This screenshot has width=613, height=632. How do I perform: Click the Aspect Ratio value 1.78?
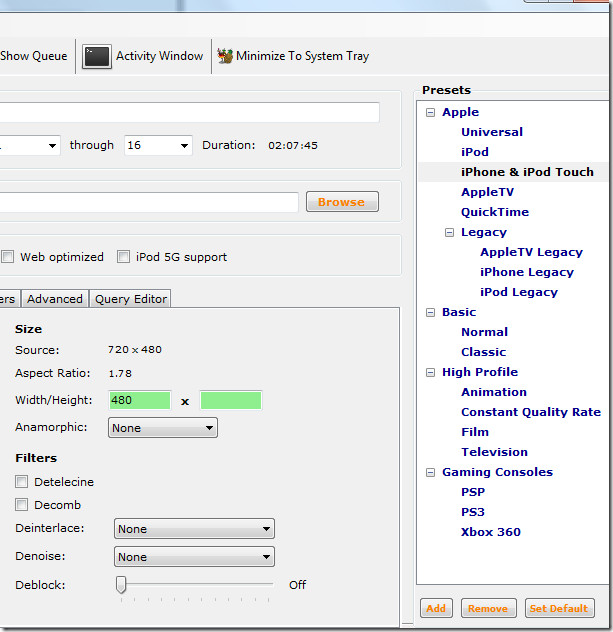(x=120, y=374)
